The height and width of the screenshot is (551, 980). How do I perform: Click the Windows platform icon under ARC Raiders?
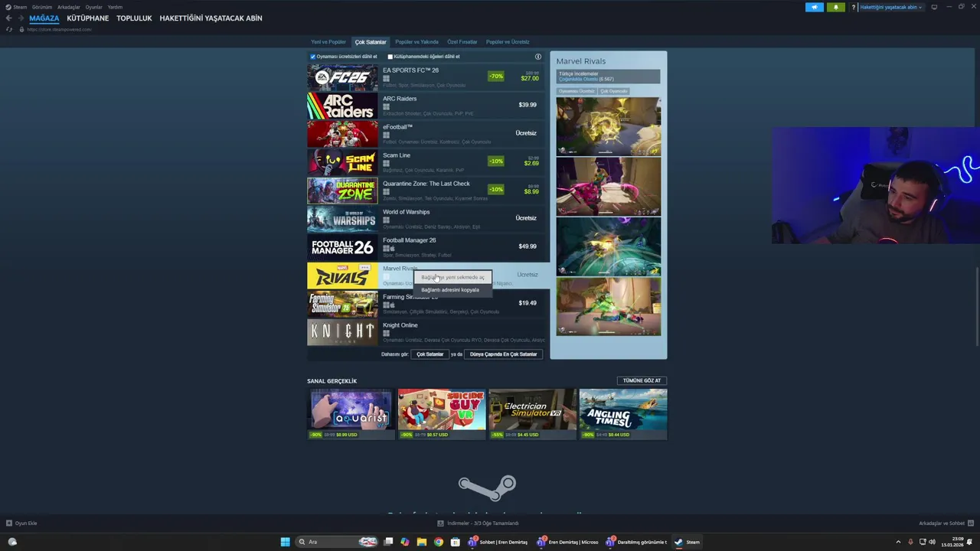(386, 106)
